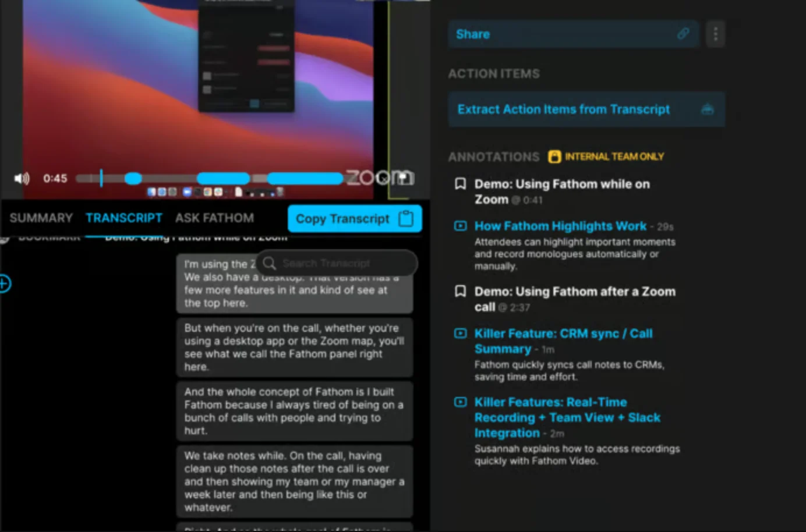Click the magnifier icon in Search Transcript
The height and width of the screenshot is (532, 806).
coord(269,263)
